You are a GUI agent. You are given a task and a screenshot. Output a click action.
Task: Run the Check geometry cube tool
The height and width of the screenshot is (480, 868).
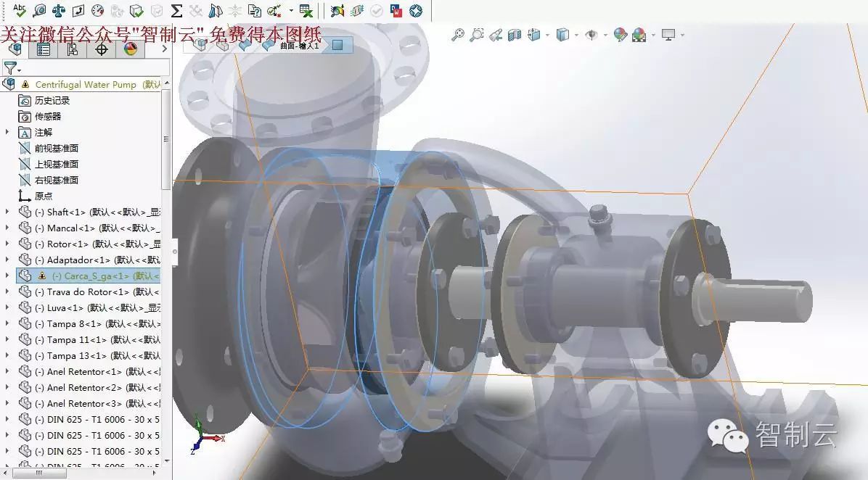[x=136, y=10]
